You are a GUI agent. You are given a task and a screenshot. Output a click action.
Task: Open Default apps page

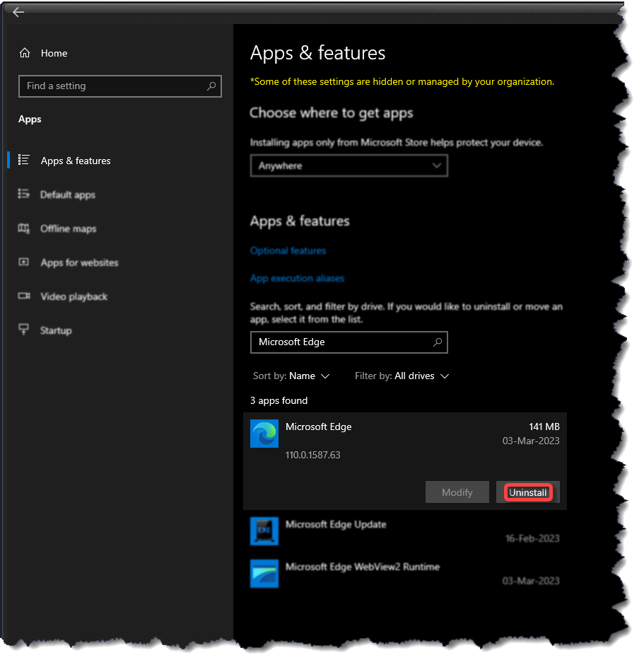pyautogui.click(x=68, y=195)
